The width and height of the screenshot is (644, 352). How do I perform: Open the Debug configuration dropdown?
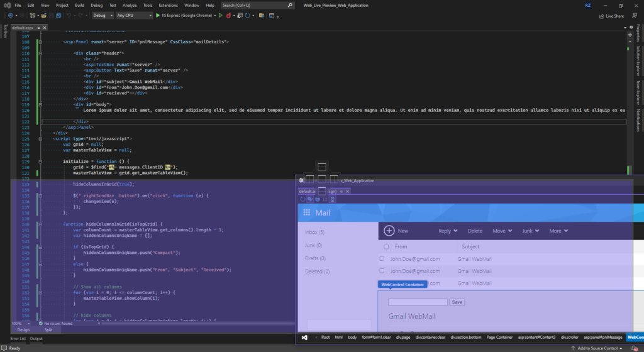pyautogui.click(x=103, y=16)
